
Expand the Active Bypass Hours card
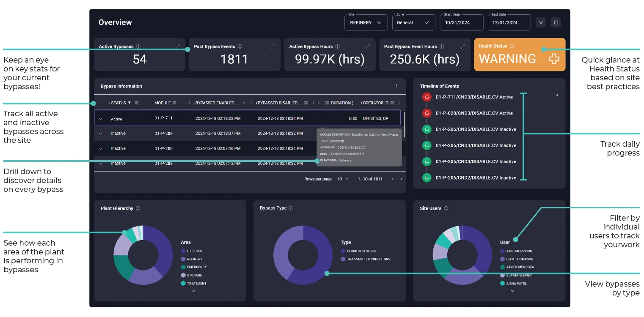tap(368, 46)
